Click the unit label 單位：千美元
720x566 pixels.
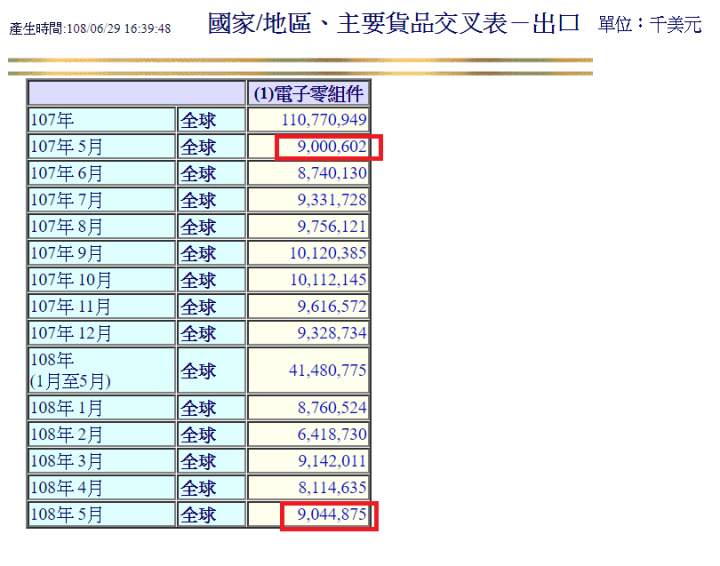[650, 24]
